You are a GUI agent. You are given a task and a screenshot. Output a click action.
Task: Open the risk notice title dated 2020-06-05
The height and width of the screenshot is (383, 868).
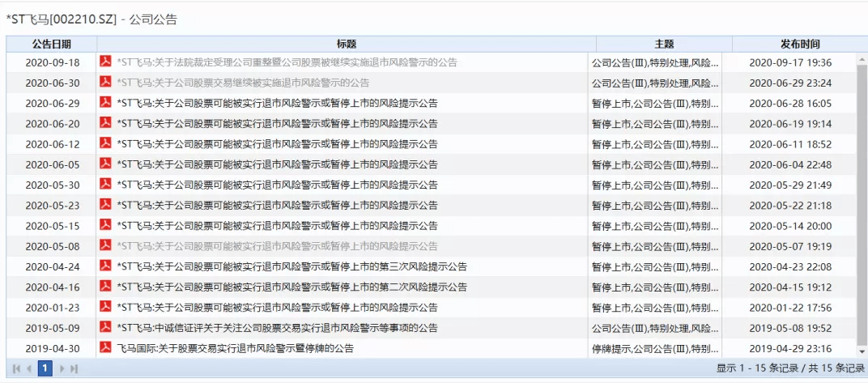[278, 165]
